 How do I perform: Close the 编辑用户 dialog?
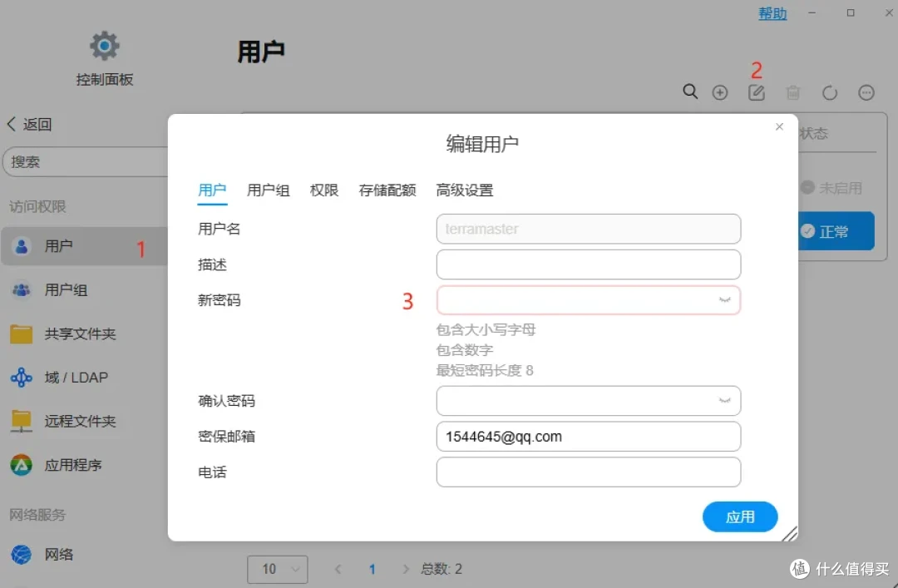(x=779, y=126)
